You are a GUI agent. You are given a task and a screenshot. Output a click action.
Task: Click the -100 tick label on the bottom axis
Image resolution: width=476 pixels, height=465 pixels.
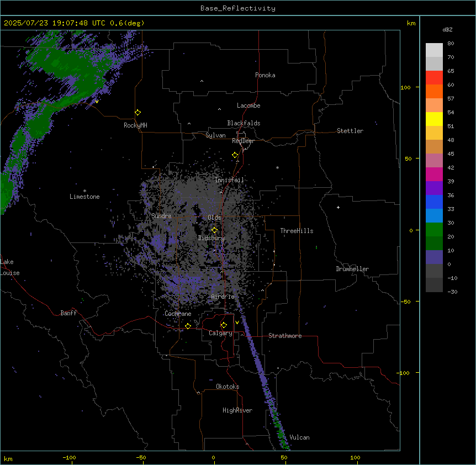(x=69, y=457)
